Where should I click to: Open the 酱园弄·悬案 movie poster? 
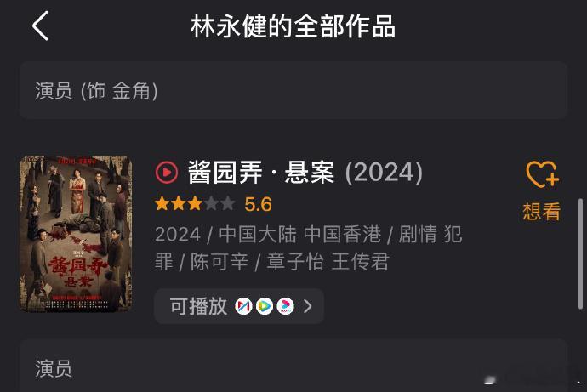76,233
